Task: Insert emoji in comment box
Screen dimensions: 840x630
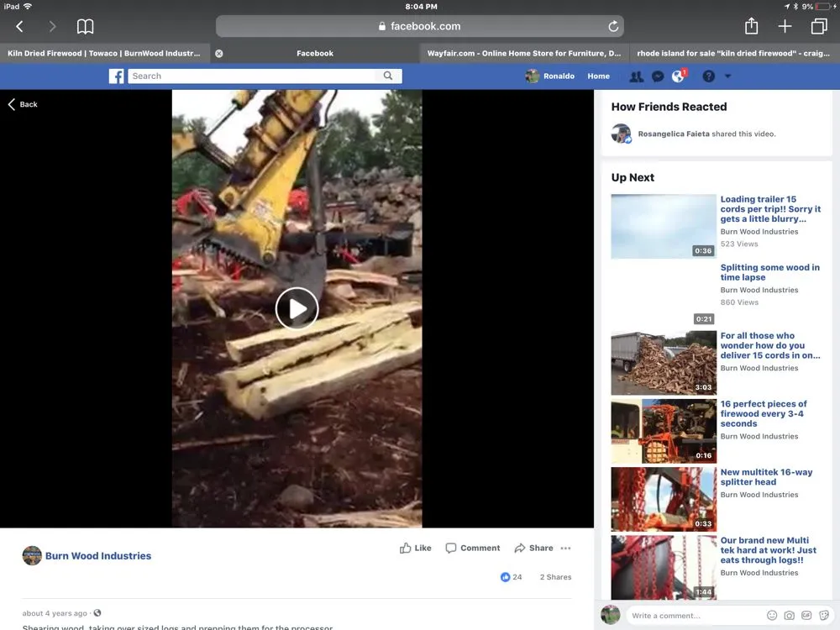Action: [772, 616]
